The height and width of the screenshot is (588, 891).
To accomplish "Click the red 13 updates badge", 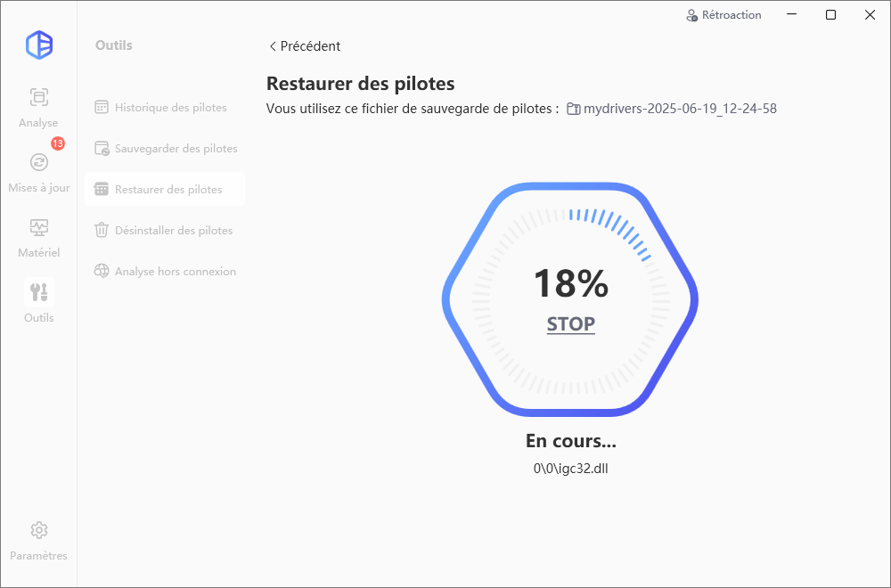I will tap(58, 143).
